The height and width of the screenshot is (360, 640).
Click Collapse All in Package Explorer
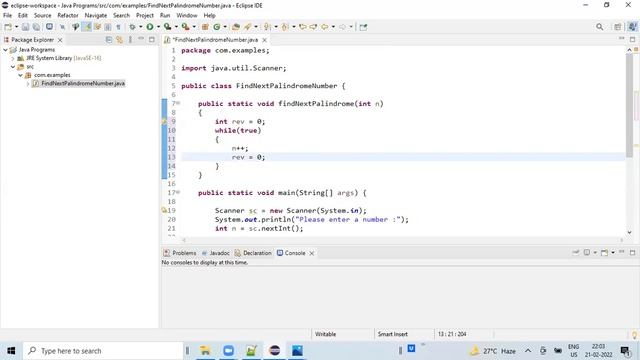[109, 40]
